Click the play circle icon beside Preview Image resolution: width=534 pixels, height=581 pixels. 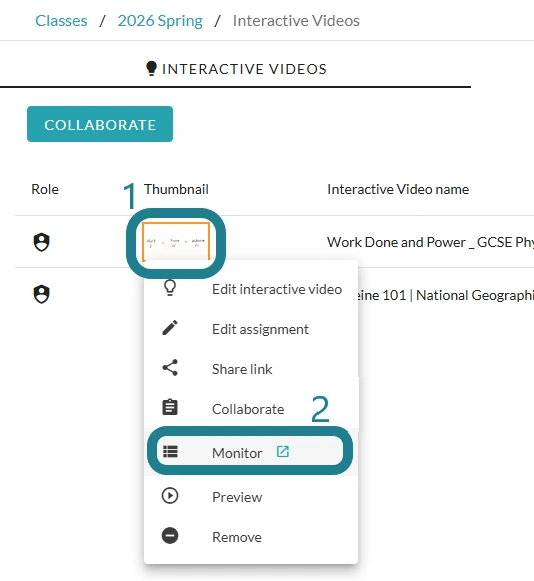170,496
